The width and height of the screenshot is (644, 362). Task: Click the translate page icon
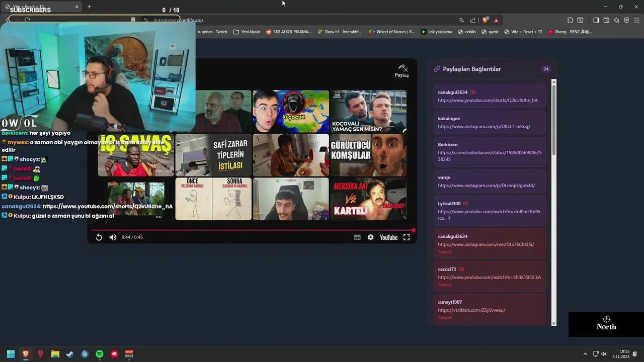point(461,20)
